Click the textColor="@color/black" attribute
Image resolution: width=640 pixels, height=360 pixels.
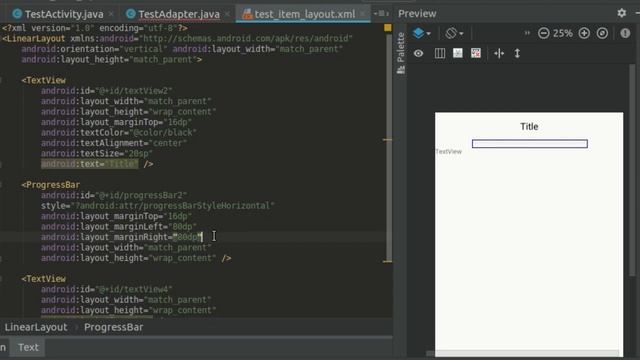tap(119, 133)
